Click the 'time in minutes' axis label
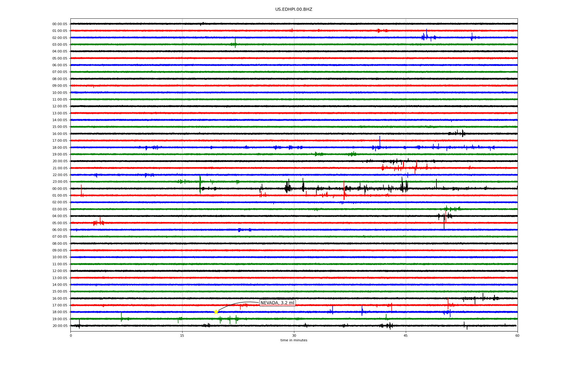The image size is (588, 368). [294, 340]
